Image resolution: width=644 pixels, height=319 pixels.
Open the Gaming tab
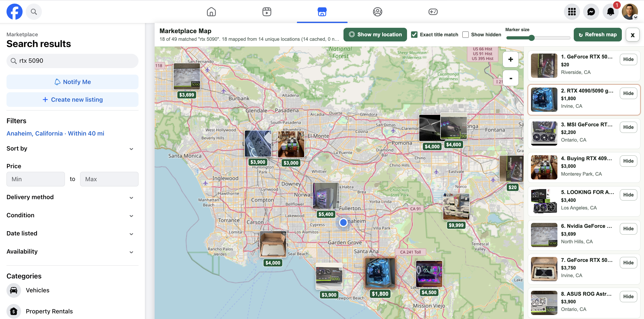click(433, 12)
